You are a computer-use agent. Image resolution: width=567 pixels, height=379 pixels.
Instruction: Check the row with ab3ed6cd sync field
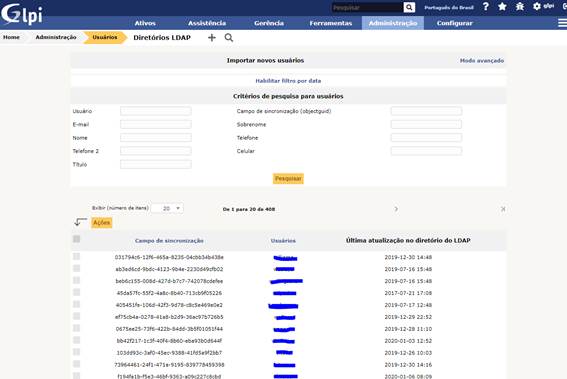click(x=76, y=268)
